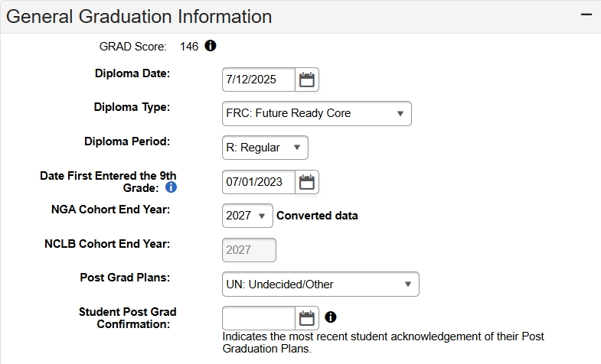601x364 pixels.
Task: Expand the NGA Cohort End Year dropdown
Action: click(247, 216)
